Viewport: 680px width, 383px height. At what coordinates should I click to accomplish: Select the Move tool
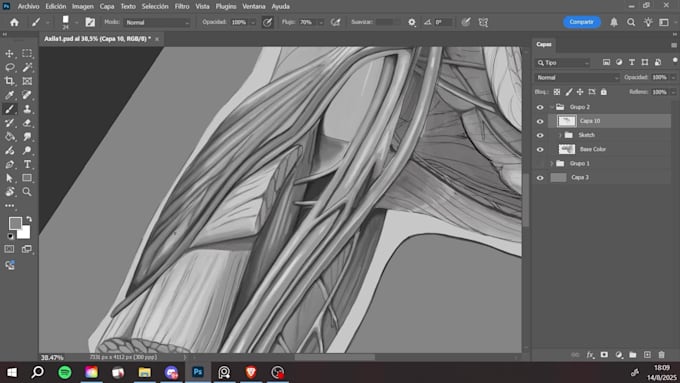click(x=9, y=53)
